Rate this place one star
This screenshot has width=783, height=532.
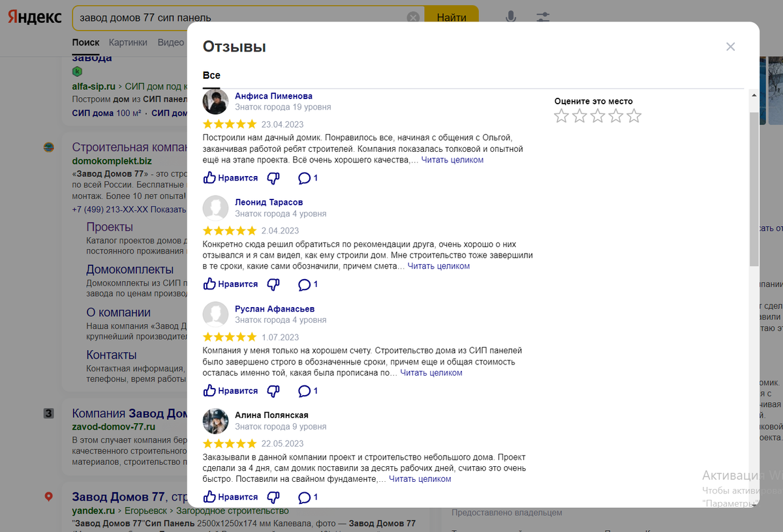pos(561,116)
